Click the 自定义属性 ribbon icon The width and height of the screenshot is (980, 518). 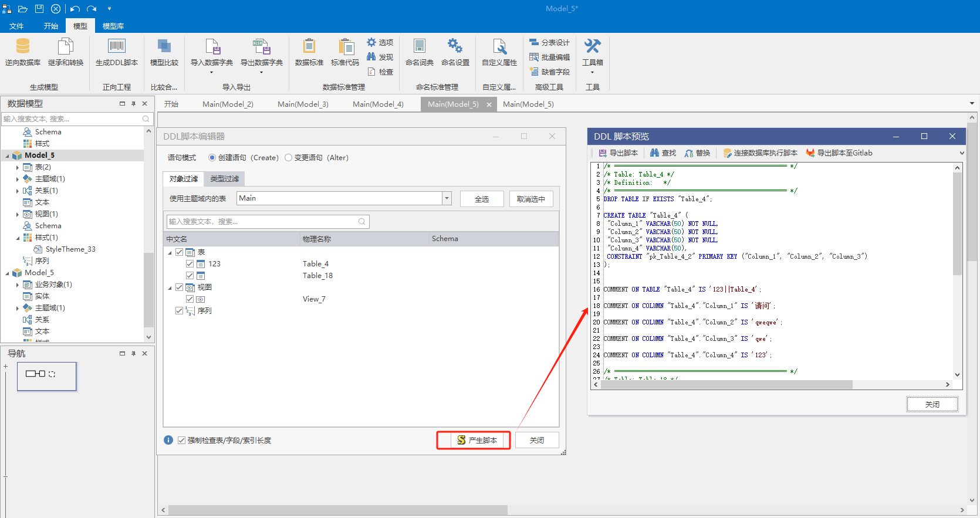[499, 52]
